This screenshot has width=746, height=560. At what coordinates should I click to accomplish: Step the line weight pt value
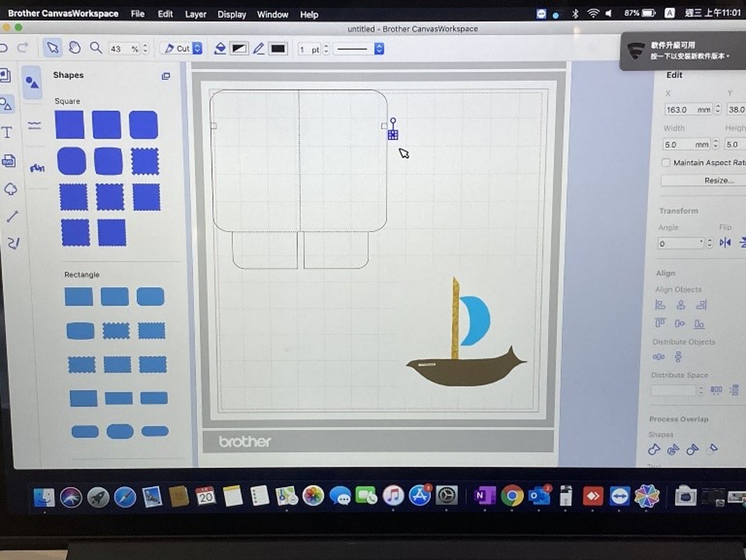tap(326, 49)
